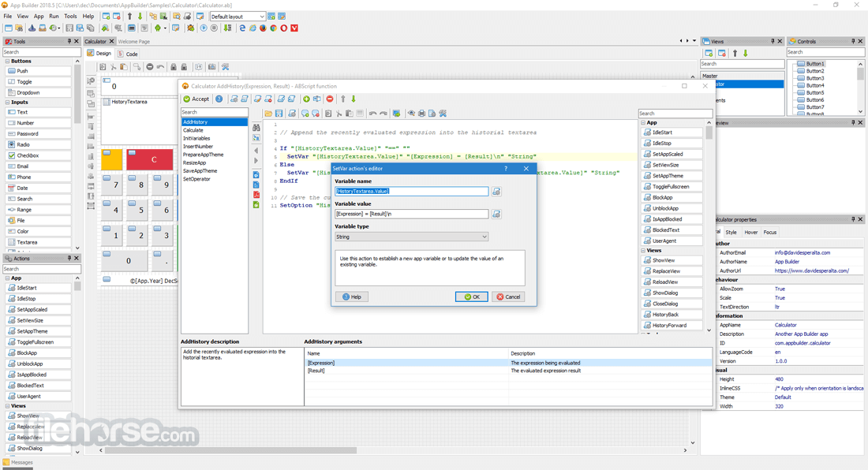This screenshot has height=470, width=868.
Task: Click the pin icon of the Tools panel
Action: [69, 42]
